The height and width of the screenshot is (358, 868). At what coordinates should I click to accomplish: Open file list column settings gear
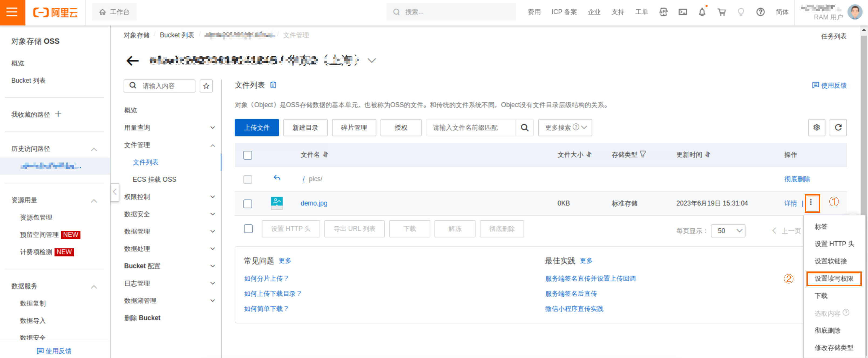click(x=816, y=128)
